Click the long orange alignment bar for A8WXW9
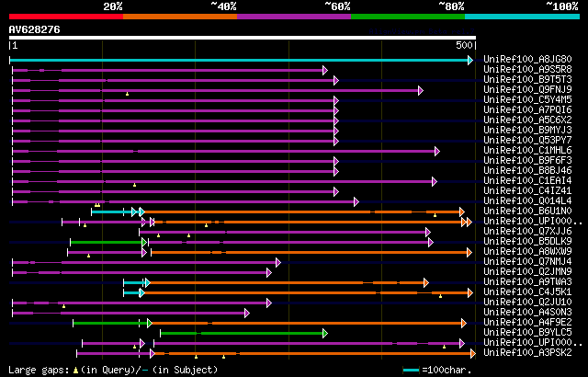588x377 pixels. [x=310, y=253]
